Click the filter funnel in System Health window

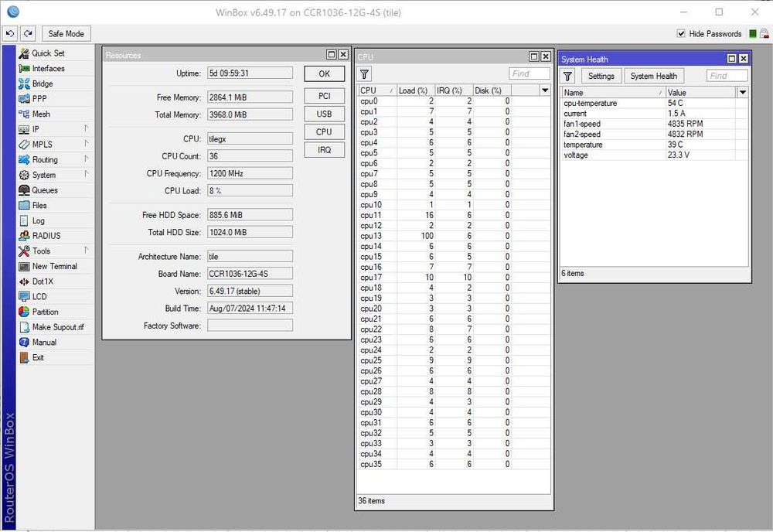coord(567,76)
